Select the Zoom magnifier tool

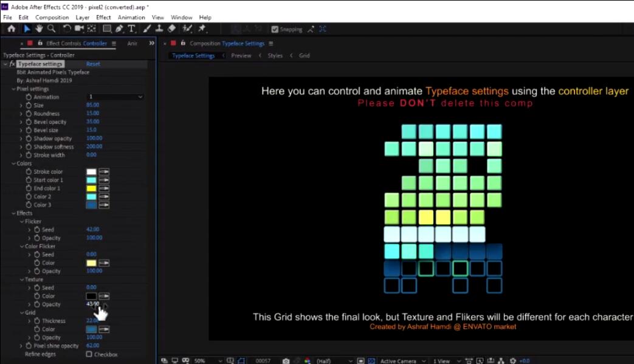(x=51, y=29)
